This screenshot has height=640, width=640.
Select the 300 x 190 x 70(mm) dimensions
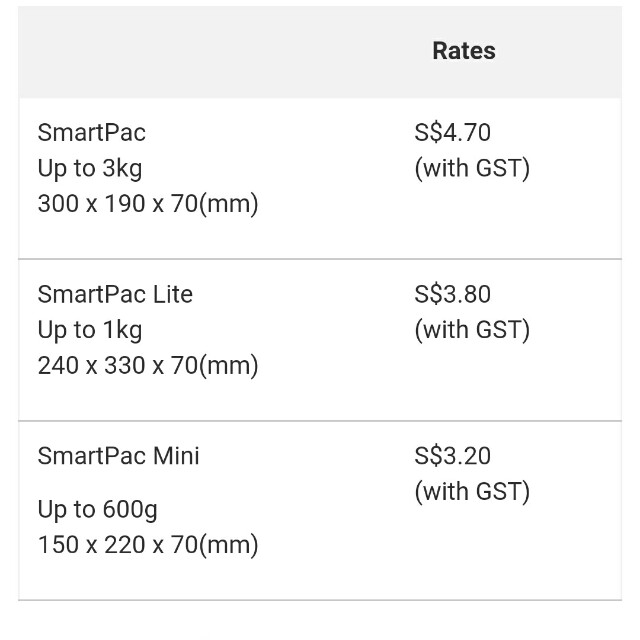coord(148,204)
